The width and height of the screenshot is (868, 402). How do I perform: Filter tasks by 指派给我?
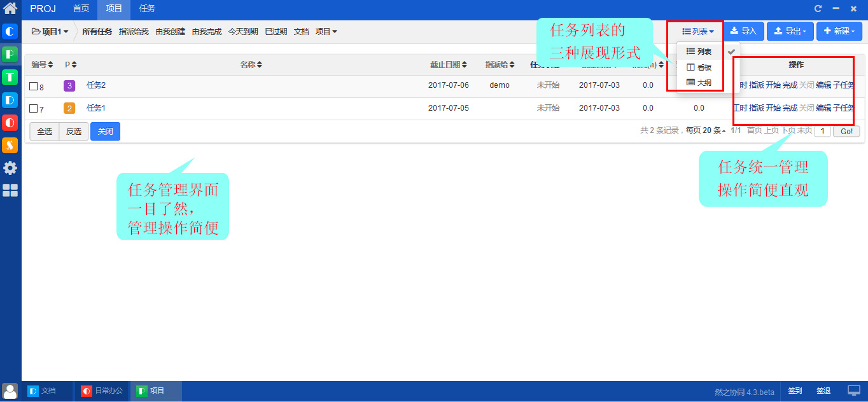(134, 31)
